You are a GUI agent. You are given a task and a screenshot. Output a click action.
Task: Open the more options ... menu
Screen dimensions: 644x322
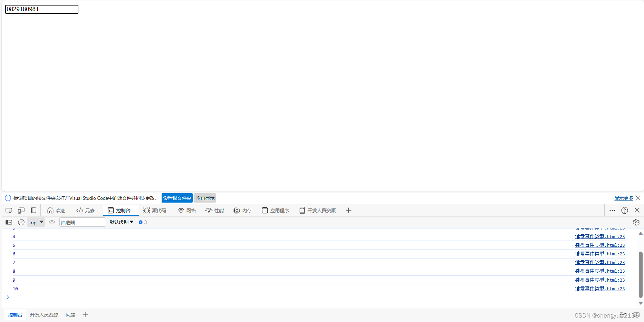[x=612, y=210]
